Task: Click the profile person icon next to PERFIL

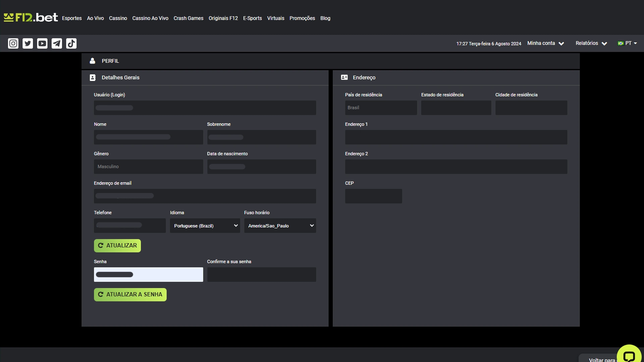Action: [x=92, y=61]
